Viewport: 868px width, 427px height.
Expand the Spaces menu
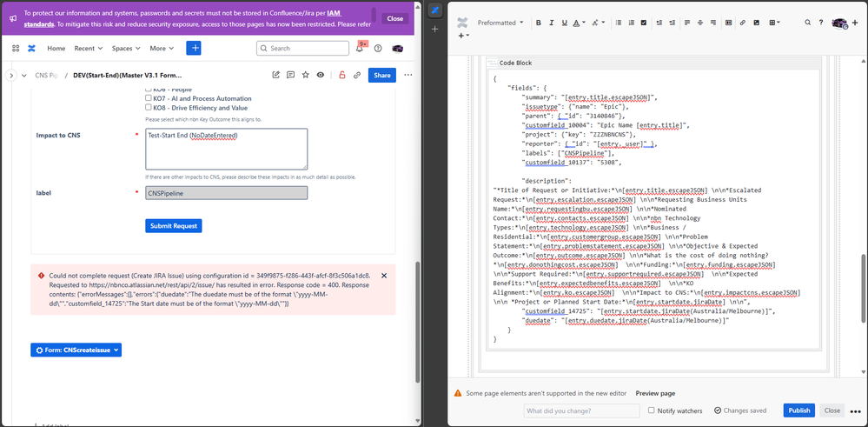pyautogui.click(x=126, y=48)
